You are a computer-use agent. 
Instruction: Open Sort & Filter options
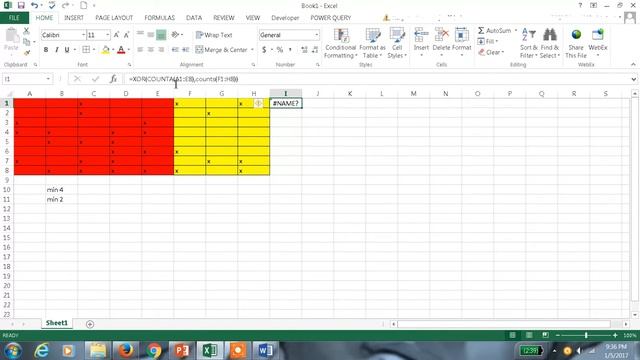(529, 43)
